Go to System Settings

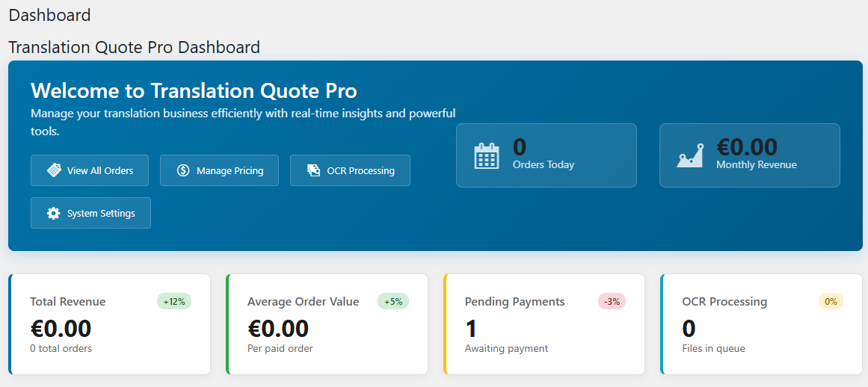click(x=100, y=213)
